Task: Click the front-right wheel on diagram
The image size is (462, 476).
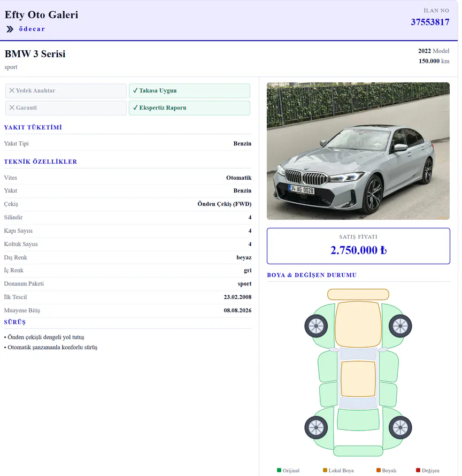Action: [x=401, y=326]
